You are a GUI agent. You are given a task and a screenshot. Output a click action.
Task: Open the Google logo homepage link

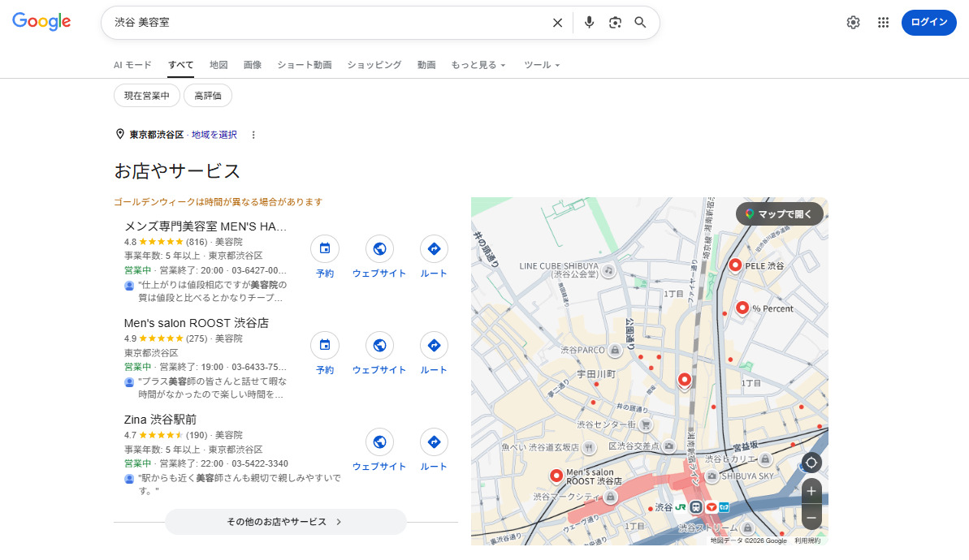(x=41, y=22)
